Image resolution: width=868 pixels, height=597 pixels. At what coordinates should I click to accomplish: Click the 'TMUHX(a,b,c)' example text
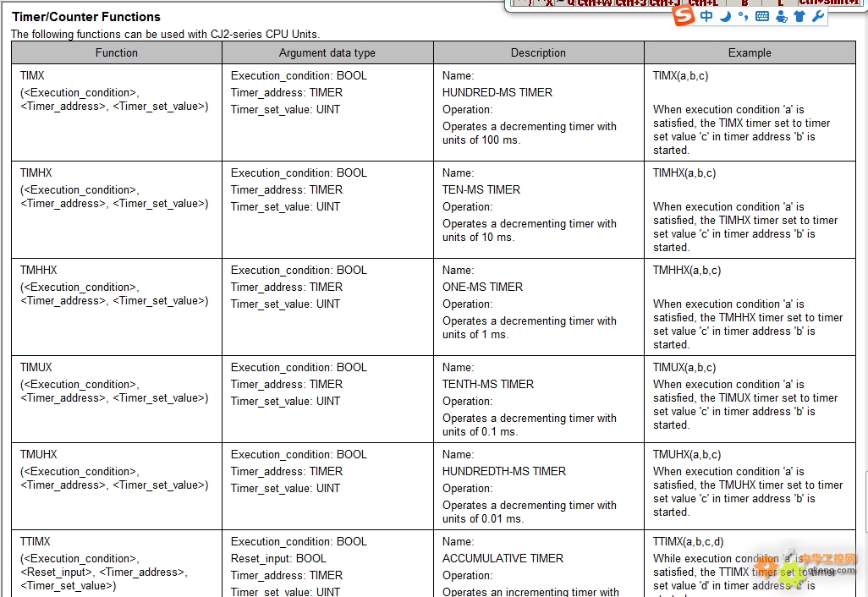coord(687,454)
